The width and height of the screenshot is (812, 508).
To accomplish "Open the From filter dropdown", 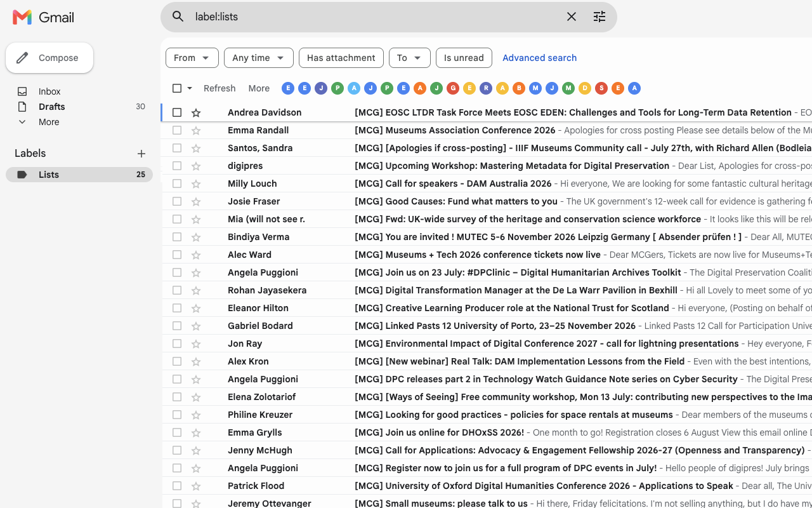I will click(x=192, y=58).
